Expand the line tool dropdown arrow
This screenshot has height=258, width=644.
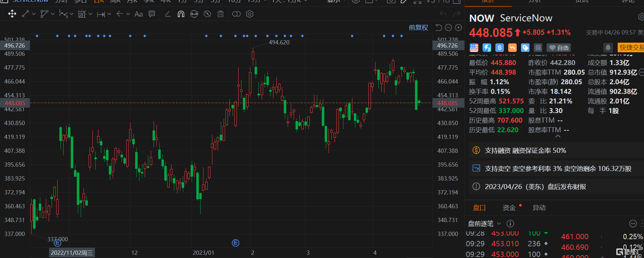point(34,14)
